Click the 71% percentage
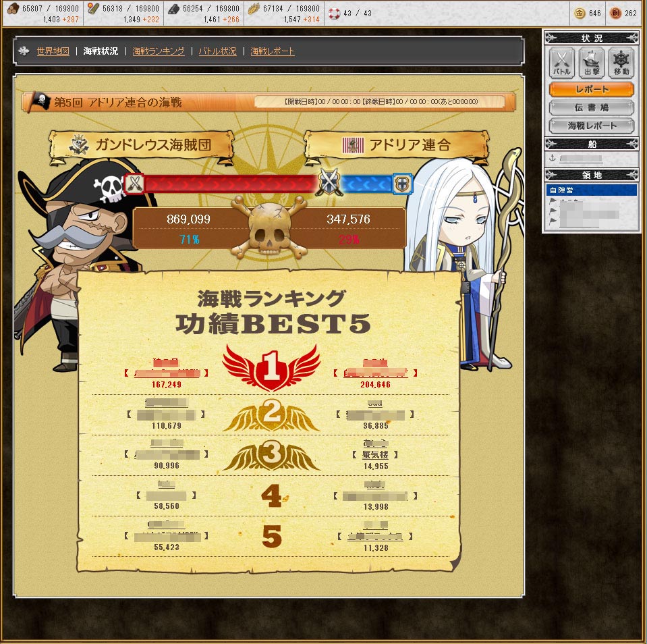Image resolution: width=647 pixels, height=644 pixels. click(x=190, y=240)
